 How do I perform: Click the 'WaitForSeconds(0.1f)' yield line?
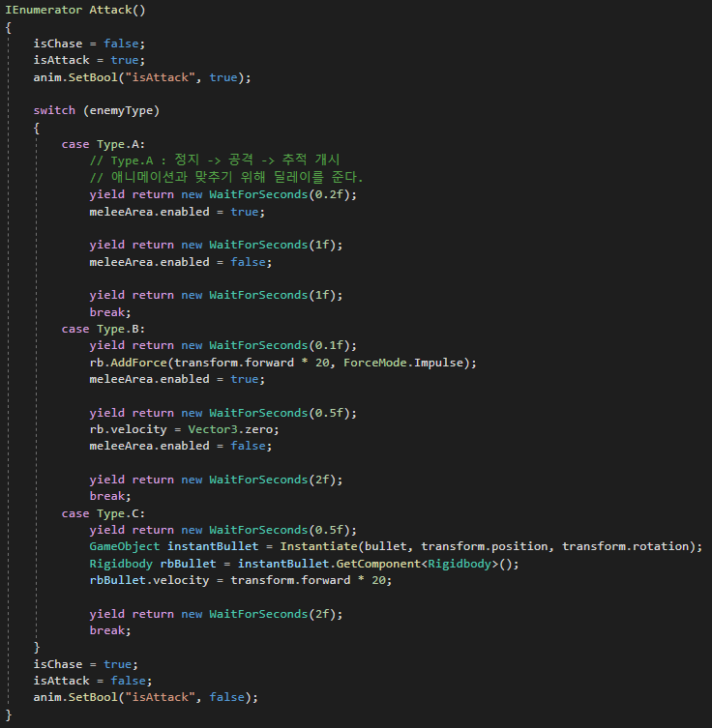[222, 345]
